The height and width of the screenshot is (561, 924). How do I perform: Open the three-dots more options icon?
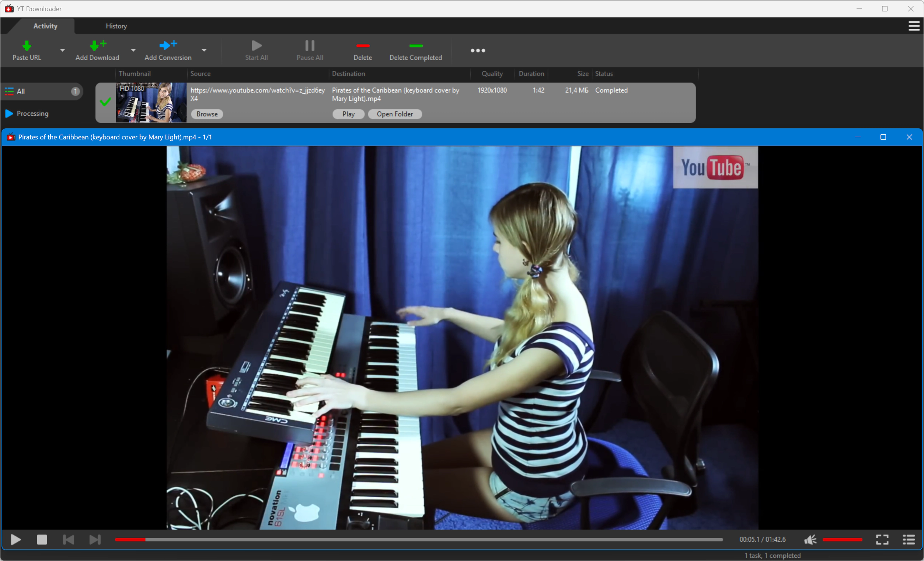pyautogui.click(x=478, y=50)
